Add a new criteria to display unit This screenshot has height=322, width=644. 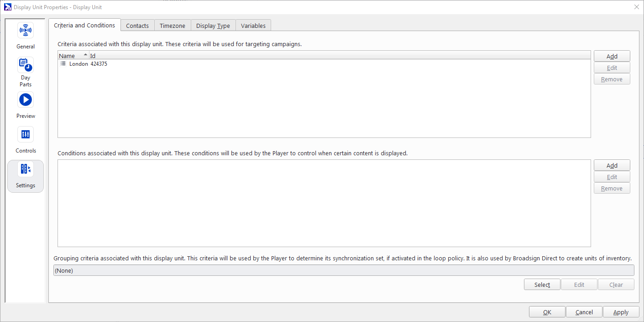point(612,56)
